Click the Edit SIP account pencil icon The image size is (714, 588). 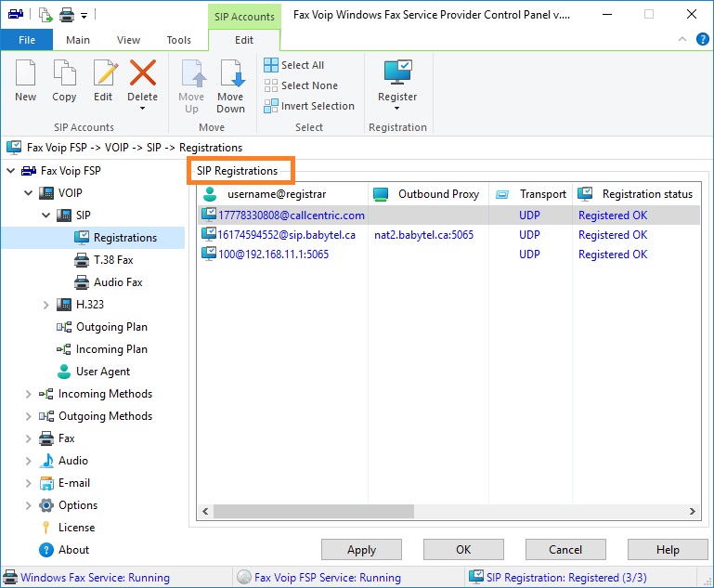pyautogui.click(x=105, y=72)
